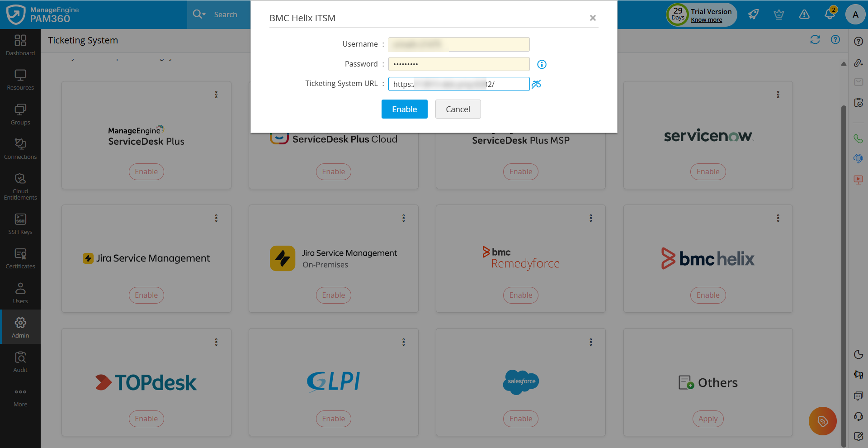The image size is (868, 448).
Task: Enable TOPdesk integration
Action: point(146,419)
